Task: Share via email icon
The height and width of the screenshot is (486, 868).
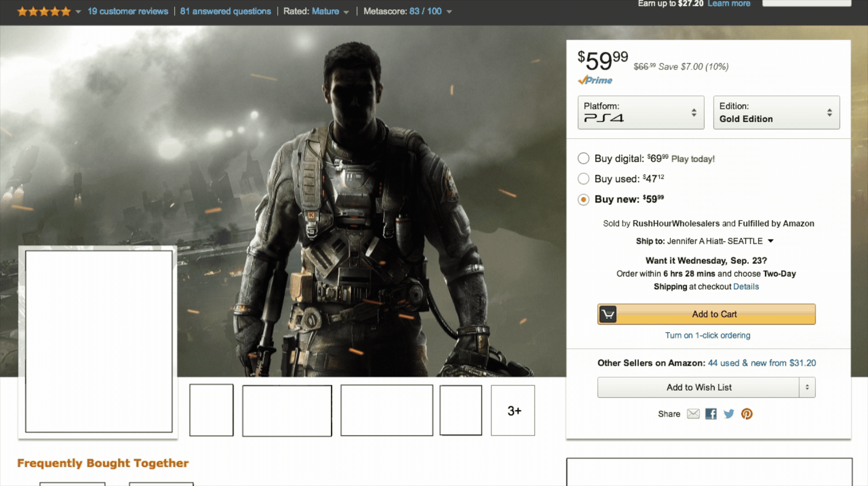Action: (x=693, y=414)
